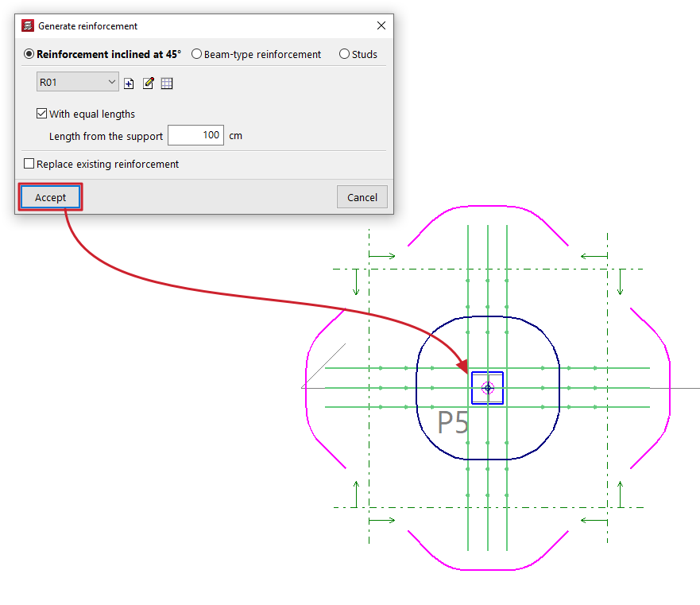Close the Generate reinforcement dialog
700x605 pixels.
381,25
